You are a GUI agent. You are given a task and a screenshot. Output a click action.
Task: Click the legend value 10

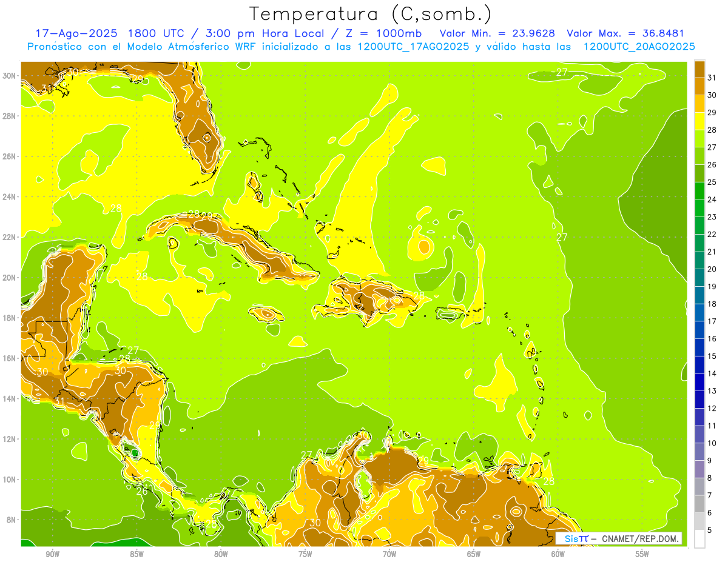point(712,443)
